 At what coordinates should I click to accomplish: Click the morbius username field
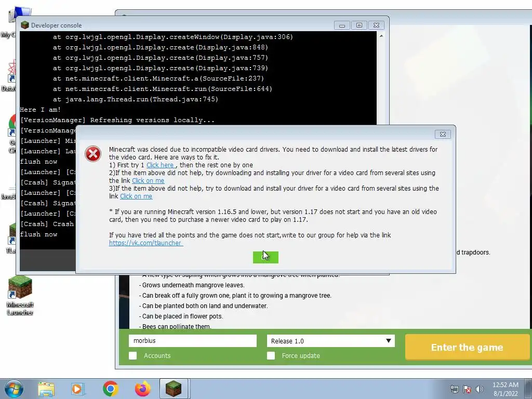193,341
